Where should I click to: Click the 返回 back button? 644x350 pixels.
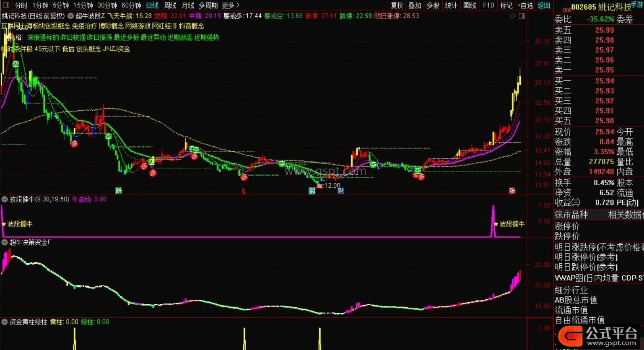click(x=543, y=5)
